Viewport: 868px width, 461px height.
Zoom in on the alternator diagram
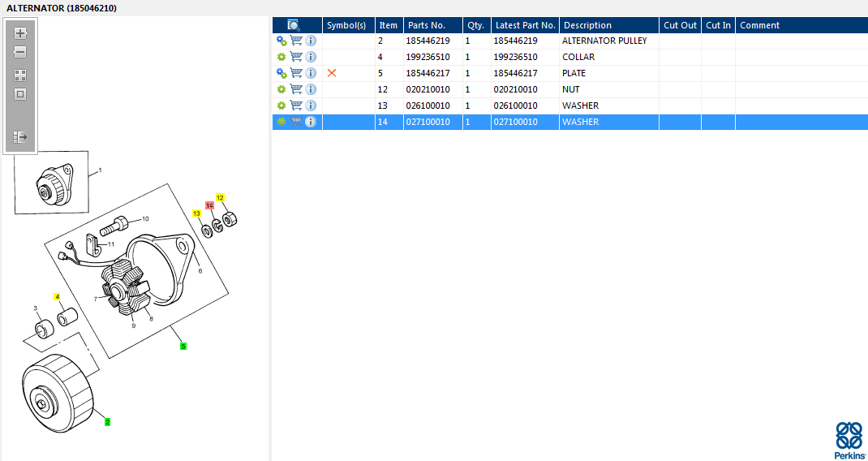20,33
